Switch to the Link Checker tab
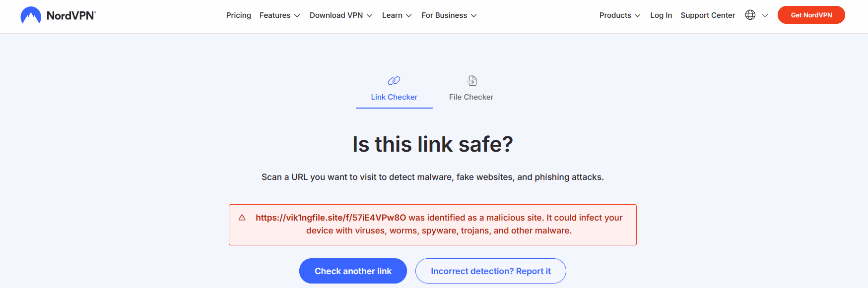The width and height of the screenshot is (868, 288). pyautogui.click(x=394, y=97)
